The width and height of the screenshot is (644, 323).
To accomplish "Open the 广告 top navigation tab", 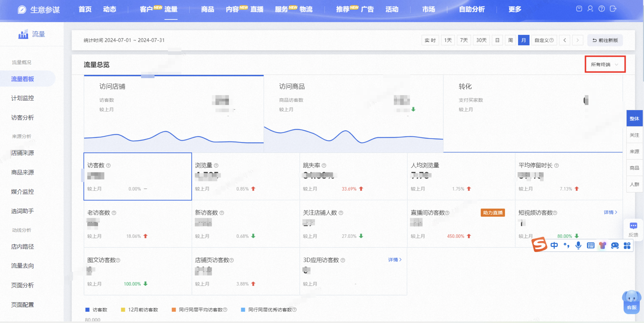I will (367, 9).
